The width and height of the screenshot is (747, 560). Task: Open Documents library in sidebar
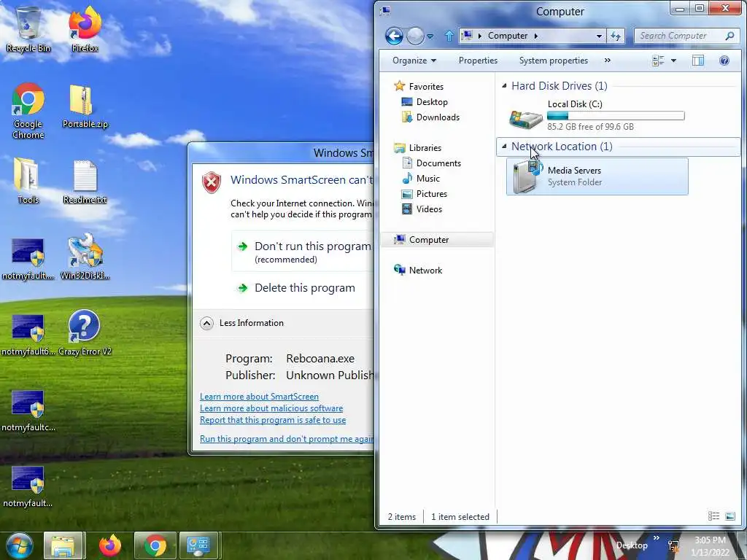click(x=432, y=163)
